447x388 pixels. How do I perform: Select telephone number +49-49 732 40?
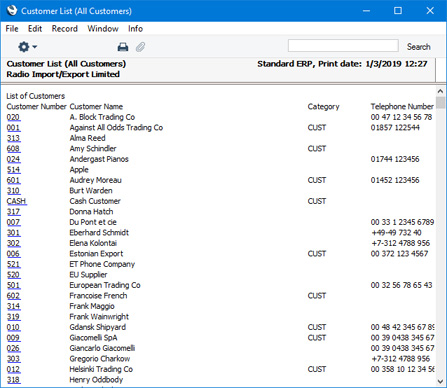coord(396,233)
